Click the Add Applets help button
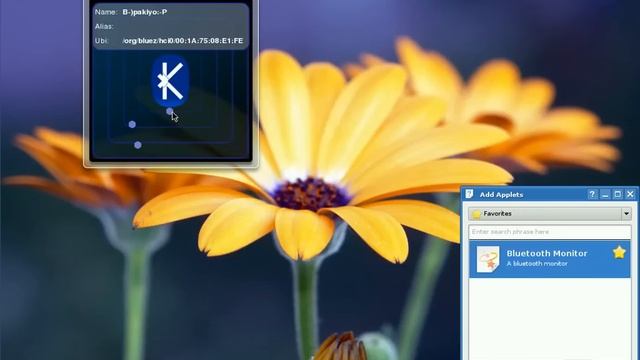Image resolution: width=640 pixels, height=360 pixels. click(592, 194)
